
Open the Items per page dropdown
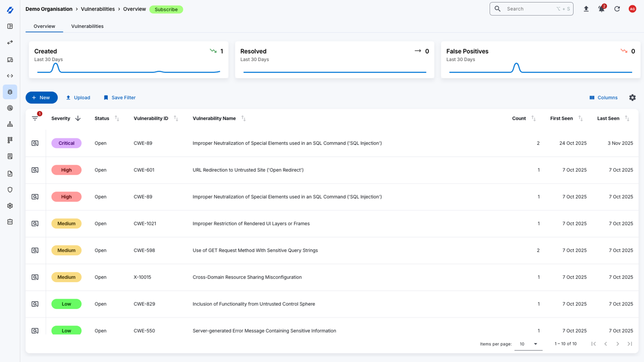528,344
